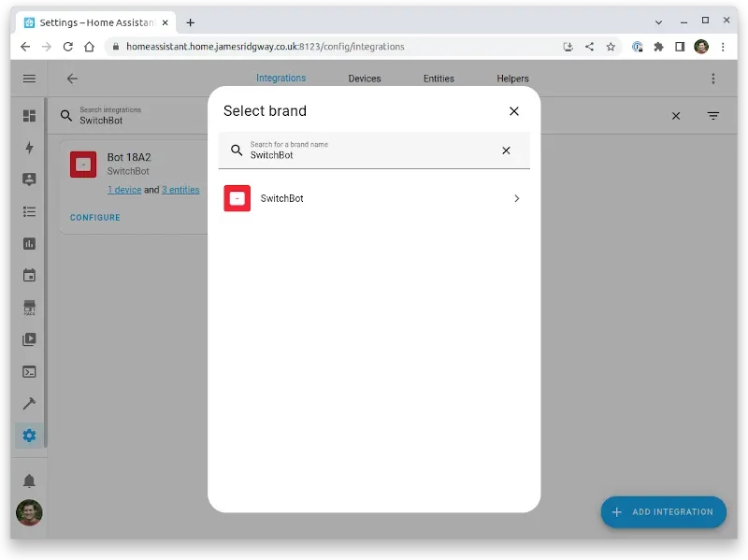Open the browser extensions puzzle icon
Viewport: 748px width, 560px height.
658,47
